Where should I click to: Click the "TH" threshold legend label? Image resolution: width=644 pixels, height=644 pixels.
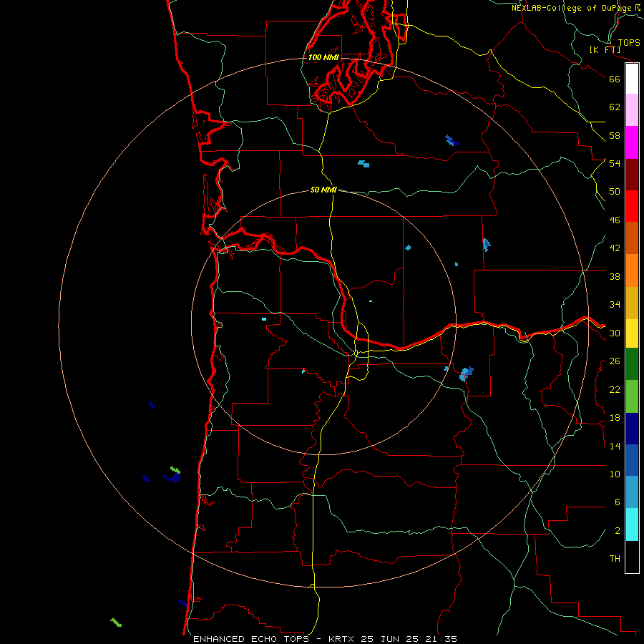click(x=615, y=559)
